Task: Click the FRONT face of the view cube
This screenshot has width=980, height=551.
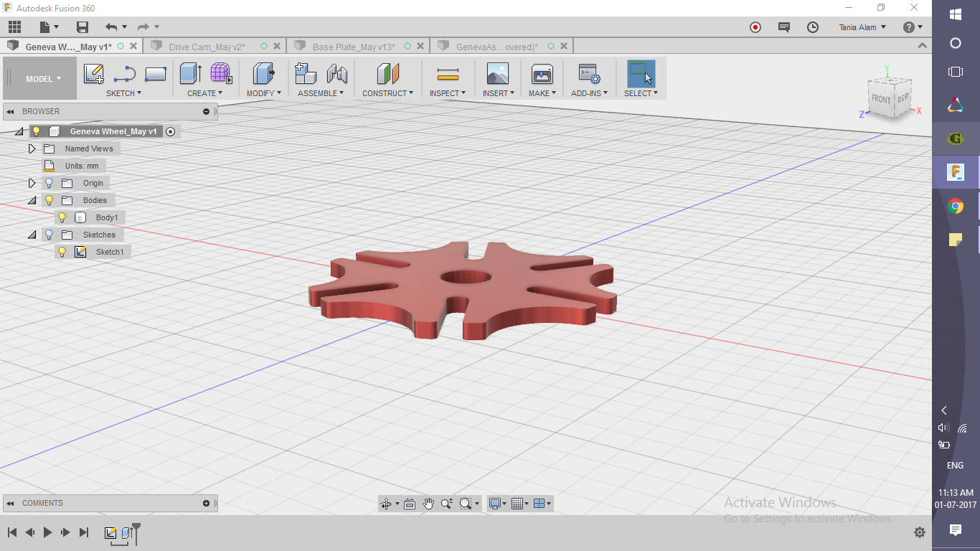Action: pyautogui.click(x=880, y=99)
